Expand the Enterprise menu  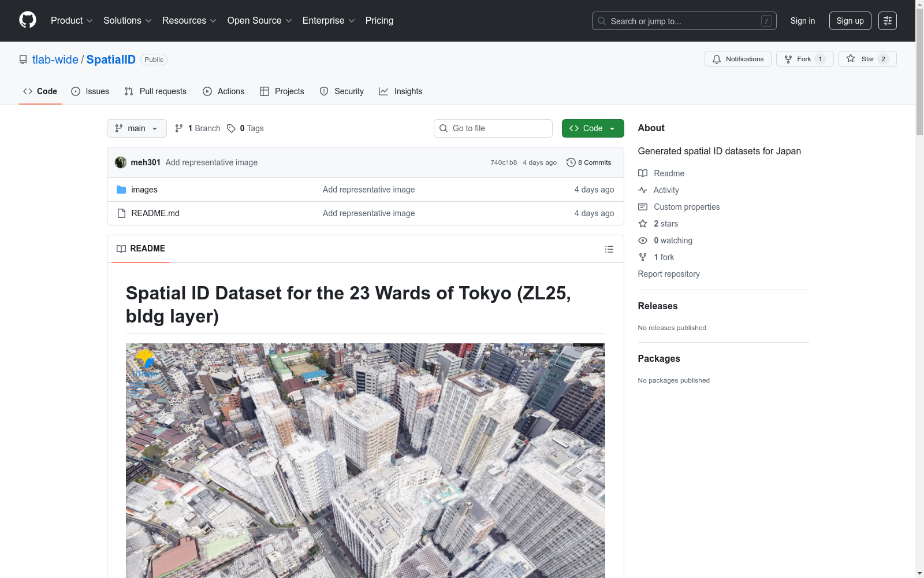(329, 21)
